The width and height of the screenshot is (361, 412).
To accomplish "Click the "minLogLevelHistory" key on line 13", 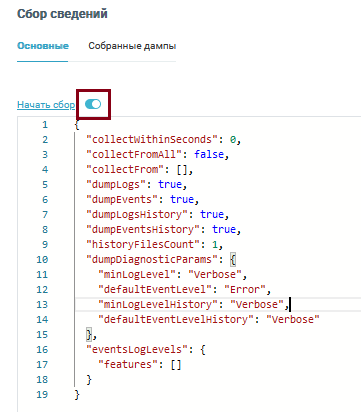I will pyautogui.click(x=158, y=304).
